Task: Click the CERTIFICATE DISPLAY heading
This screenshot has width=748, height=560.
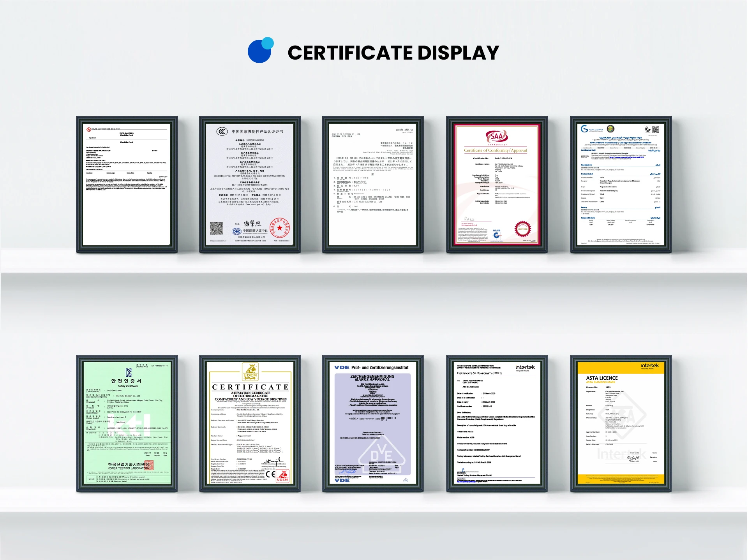Action: pos(393,53)
